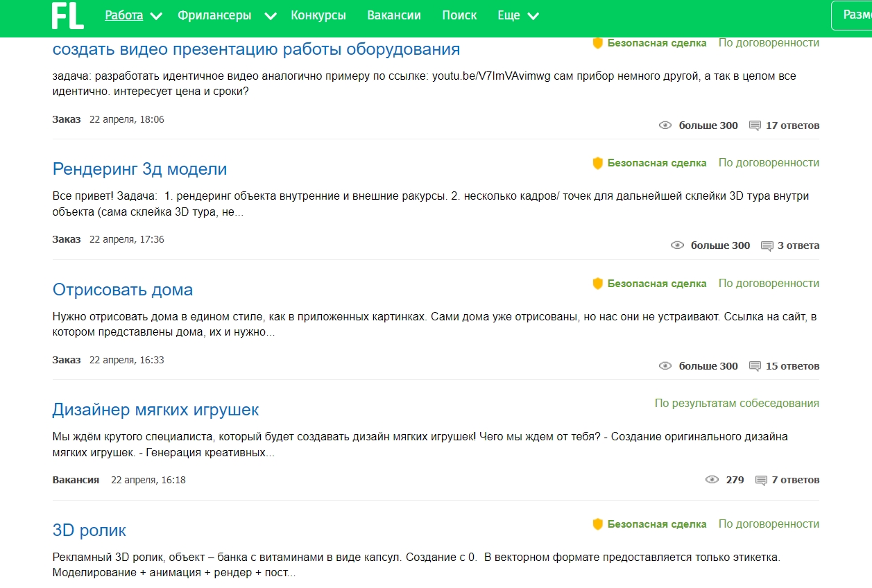Click the 15 ответов replies link
Image resolution: width=872 pixels, height=588 pixels.
coord(792,366)
